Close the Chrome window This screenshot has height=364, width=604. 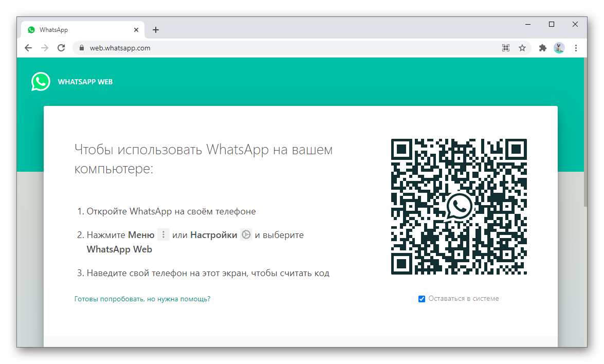tap(575, 24)
